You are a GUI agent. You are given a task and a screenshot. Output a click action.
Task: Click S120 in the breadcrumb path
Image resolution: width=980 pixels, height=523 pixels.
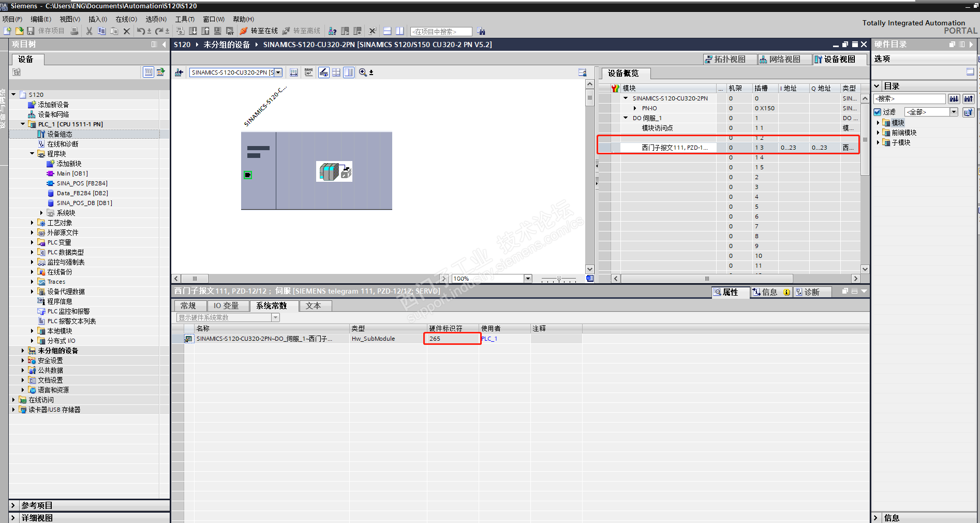click(x=182, y=45)
